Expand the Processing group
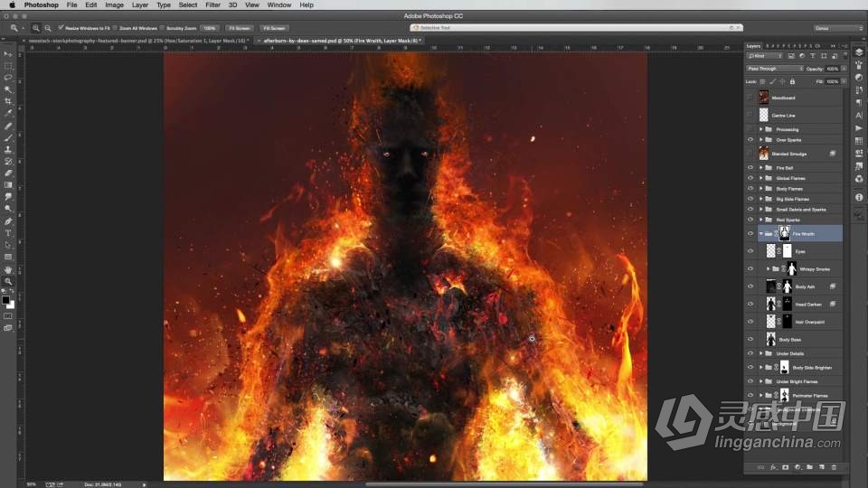Viewport: 868px width, 488px height. tap(760, 129)
